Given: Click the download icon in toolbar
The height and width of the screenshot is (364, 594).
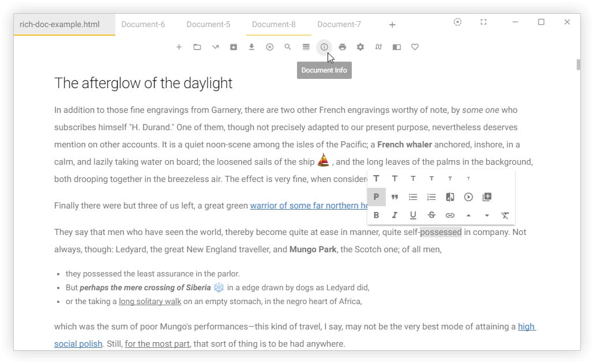Looking at the screenshot, I should (251, 47).
